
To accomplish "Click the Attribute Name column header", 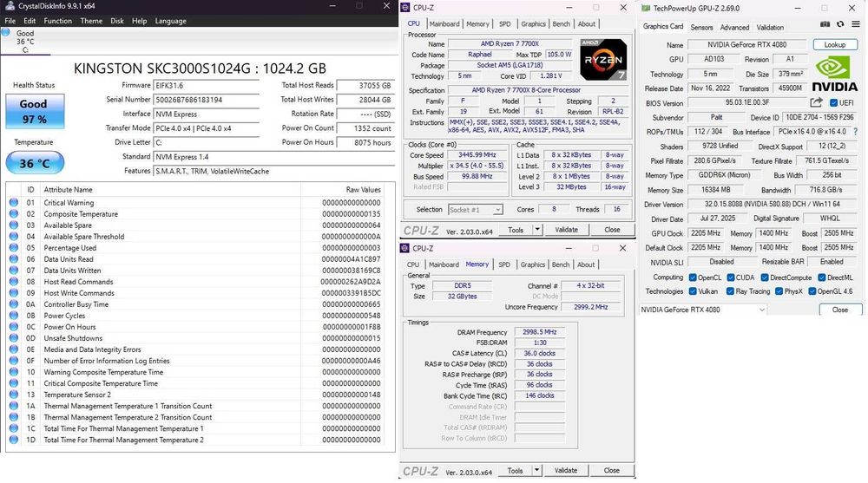I will pos(68,189).
